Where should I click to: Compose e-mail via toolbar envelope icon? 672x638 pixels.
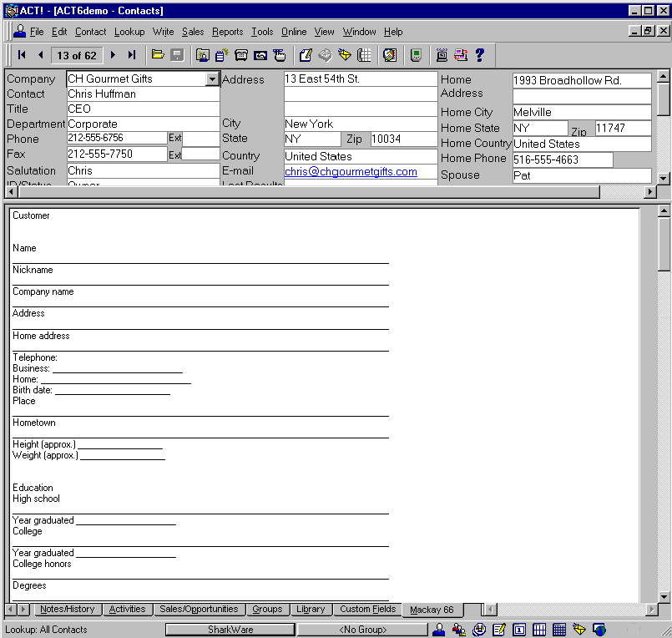[x=345, y=55]
